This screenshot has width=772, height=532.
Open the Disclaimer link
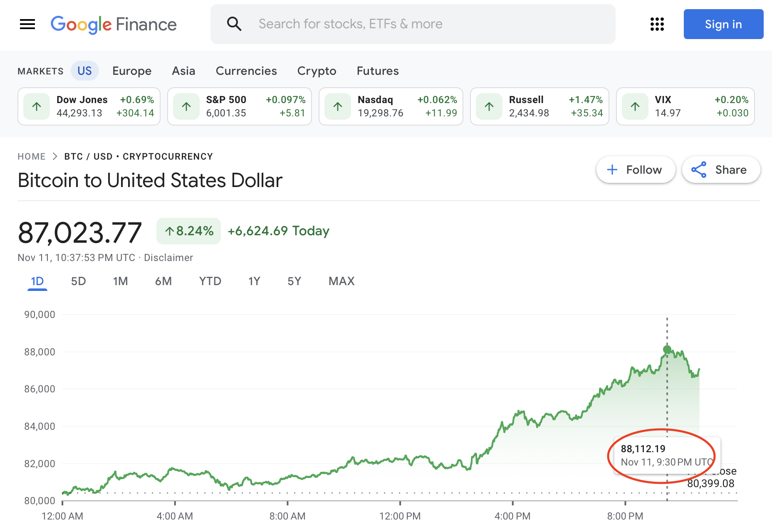(168, 258)
